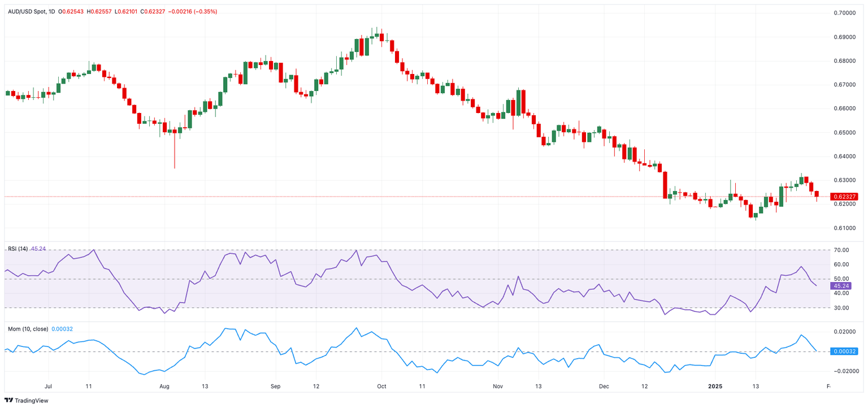Click the Aug date label
Image resolution: width=868 pixels, height=408 pixels.
(164, 387)
